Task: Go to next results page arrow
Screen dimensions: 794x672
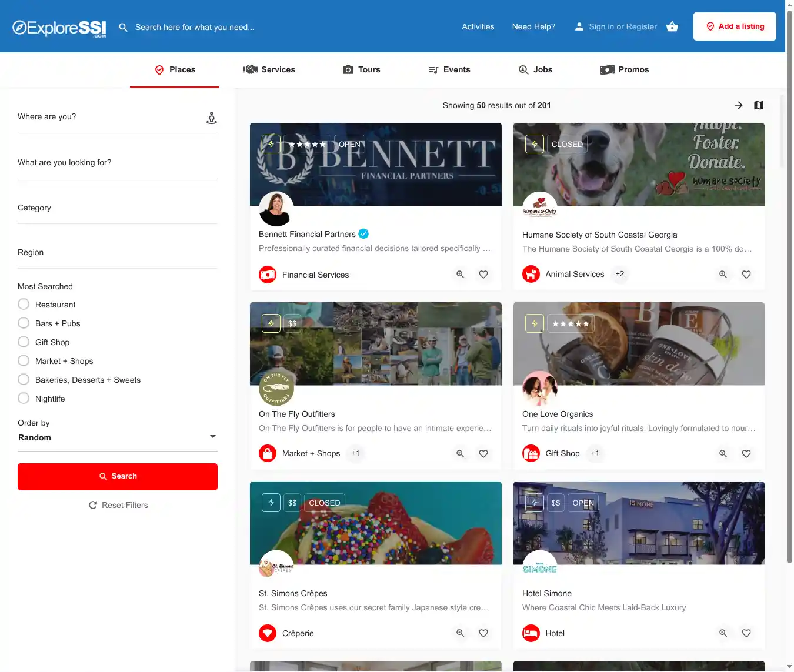Action: pos(738,105)
